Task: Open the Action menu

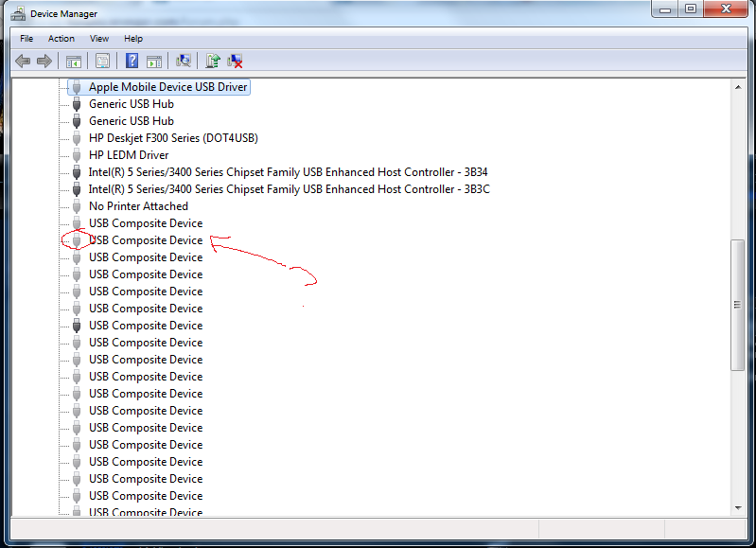Action: click(x=62, y=39)
